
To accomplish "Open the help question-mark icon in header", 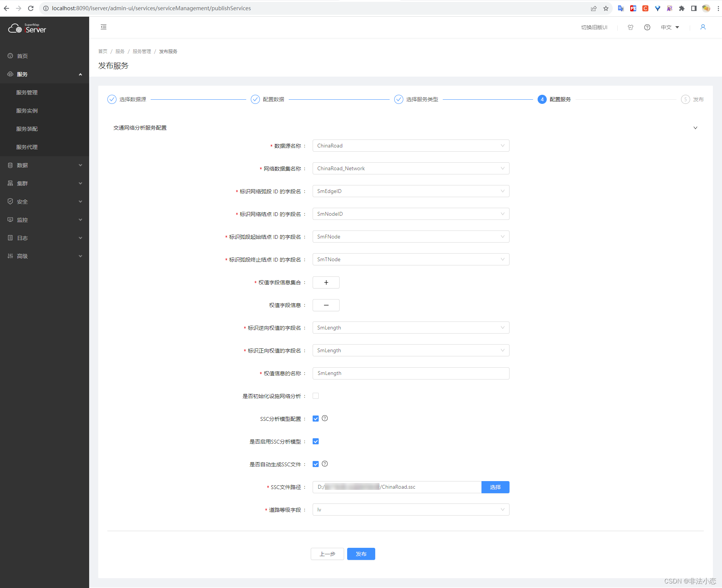I will pyautogui.click(x=647, y=27).
